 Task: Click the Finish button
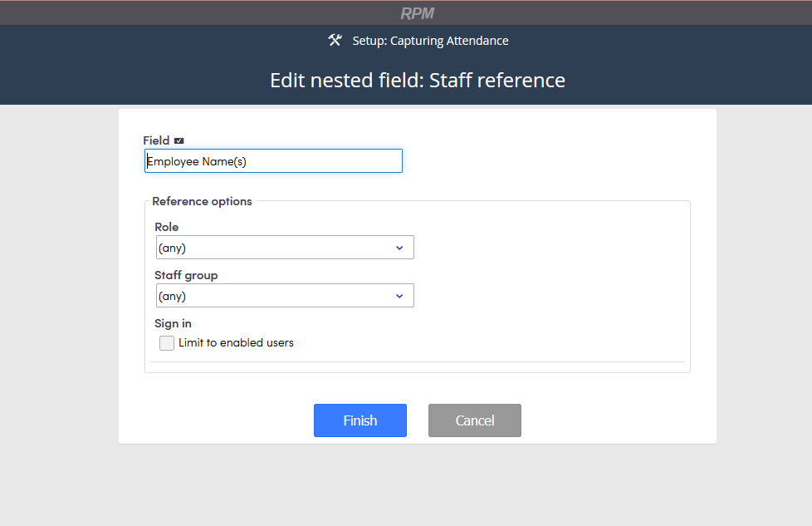coord(360,420)
